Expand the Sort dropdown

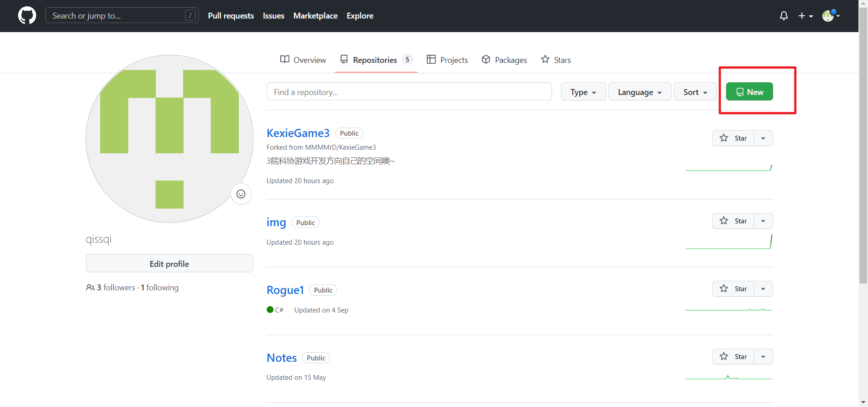click(695, 92)
